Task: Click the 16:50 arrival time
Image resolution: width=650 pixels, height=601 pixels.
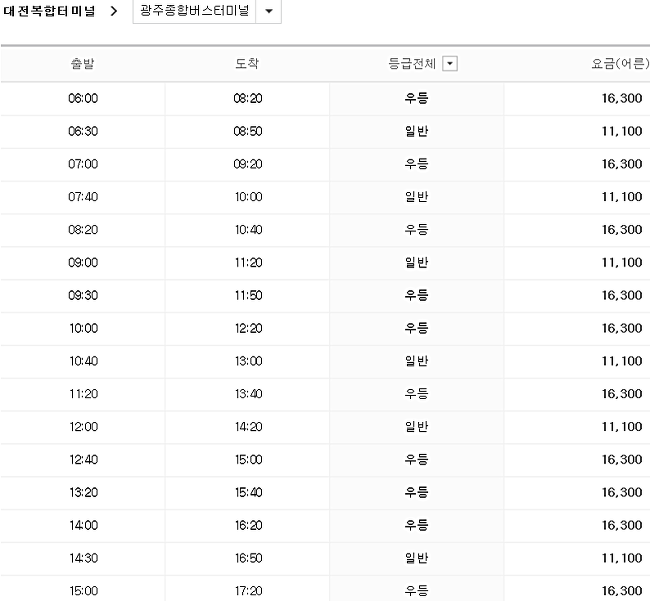Action: tap(248, 558)
